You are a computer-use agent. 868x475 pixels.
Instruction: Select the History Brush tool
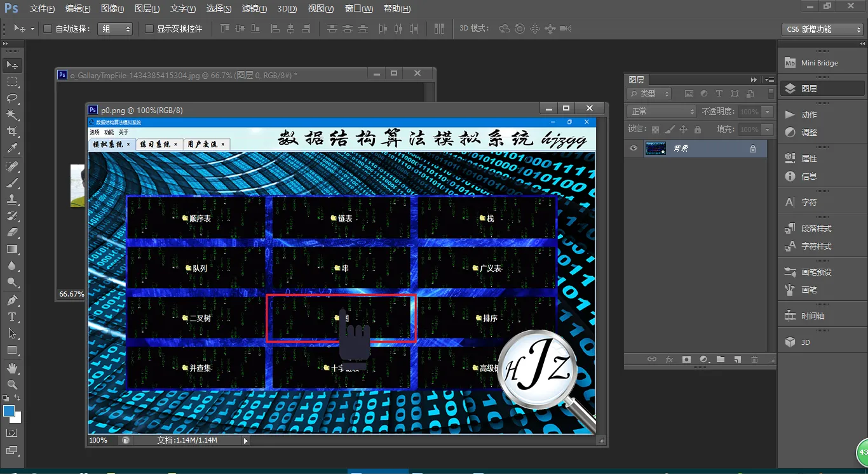[x=12, y=216]
